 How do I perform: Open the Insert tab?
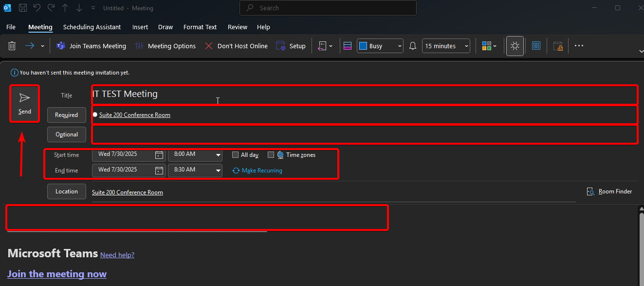point(140,27)
